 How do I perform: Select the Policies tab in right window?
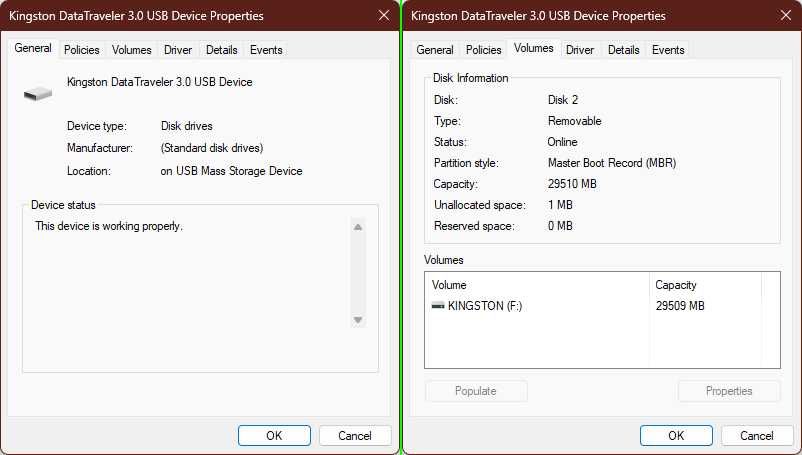pyautogui.click(x=483, y=50)
